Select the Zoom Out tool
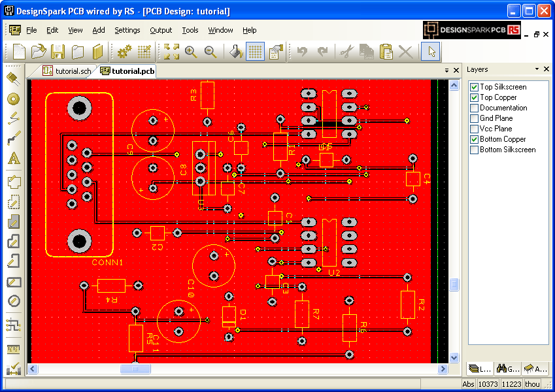 coord(212,52)
